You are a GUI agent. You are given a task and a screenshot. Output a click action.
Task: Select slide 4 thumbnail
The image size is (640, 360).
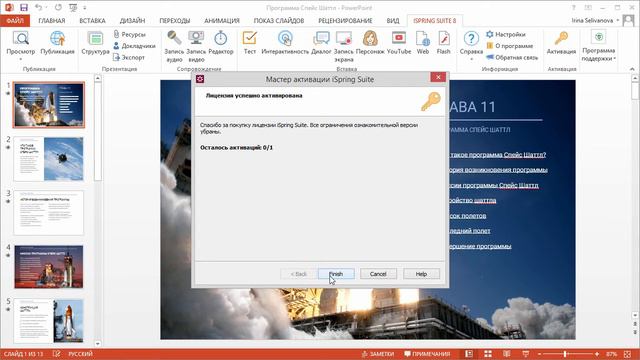[x=49, y=267]
